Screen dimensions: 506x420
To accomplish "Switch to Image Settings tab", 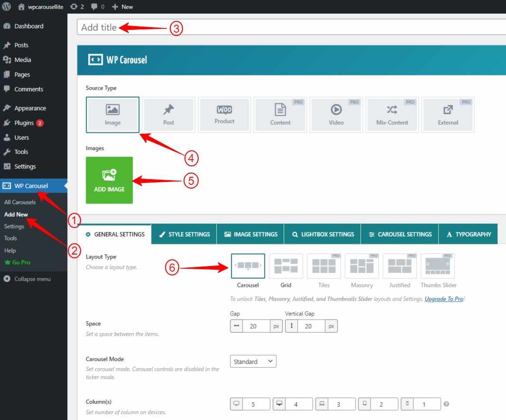I will (251, 234).
